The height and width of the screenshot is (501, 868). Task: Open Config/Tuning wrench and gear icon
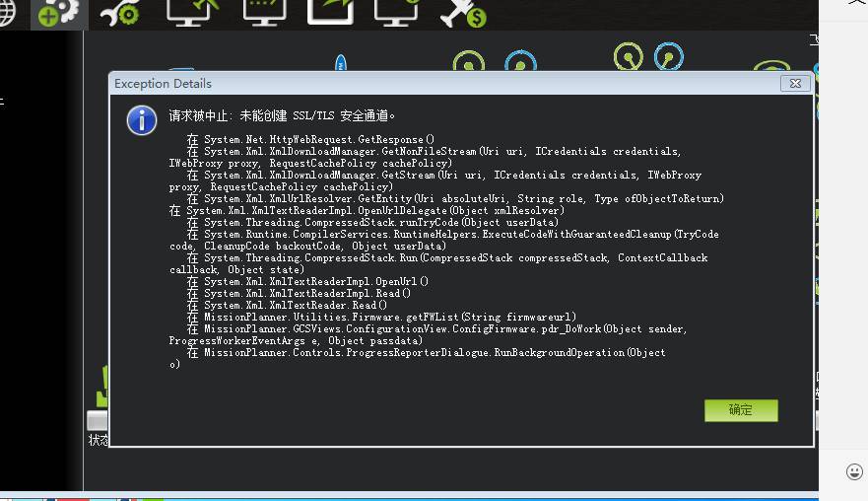(x=120, y=13)
